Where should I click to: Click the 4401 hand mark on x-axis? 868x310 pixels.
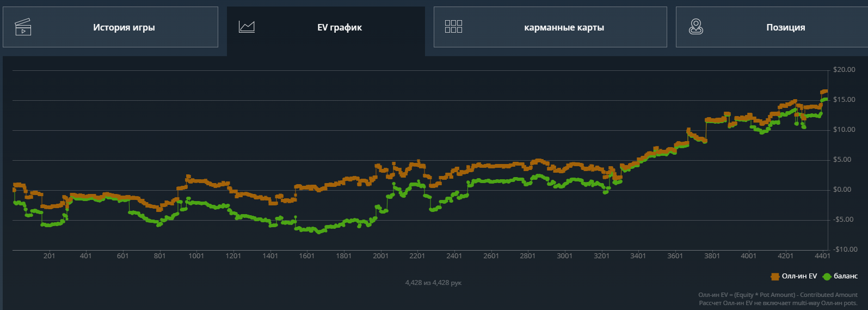coord(822,256)
